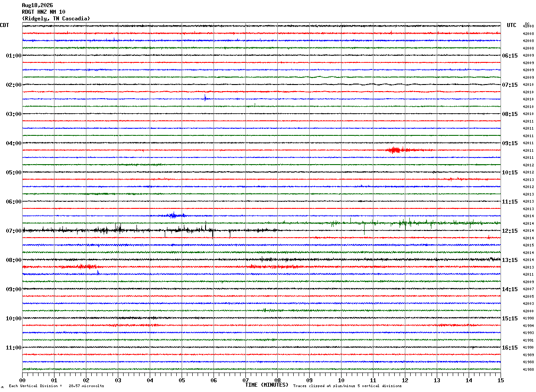536x392 pixels.
Task: Click the Aug18,2026 date header
Action: pos(37,5)
